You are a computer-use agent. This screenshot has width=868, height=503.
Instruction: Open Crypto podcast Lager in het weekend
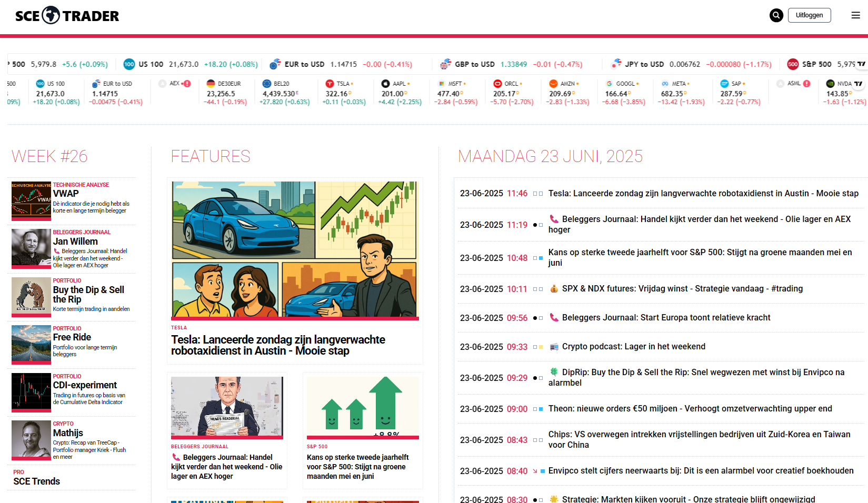(634, 346)
